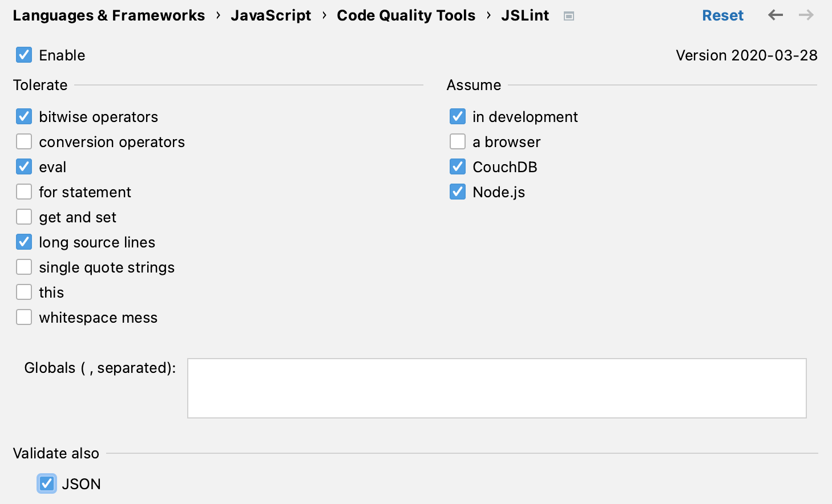
Task: Click the Globals text input field
Action: (496, 388)
